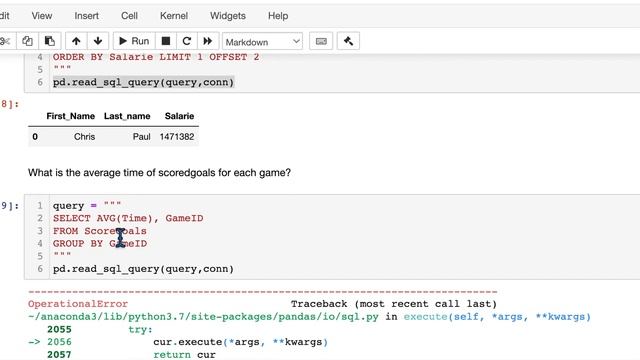
Task: Cut selected cells with scissors icon
Action: tap(6, 41)
